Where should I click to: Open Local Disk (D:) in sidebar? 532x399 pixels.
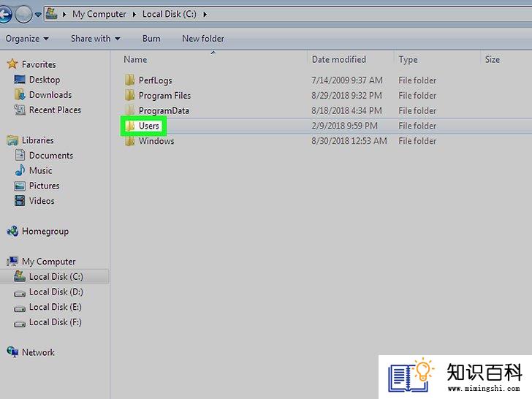(x=56, y=292)
